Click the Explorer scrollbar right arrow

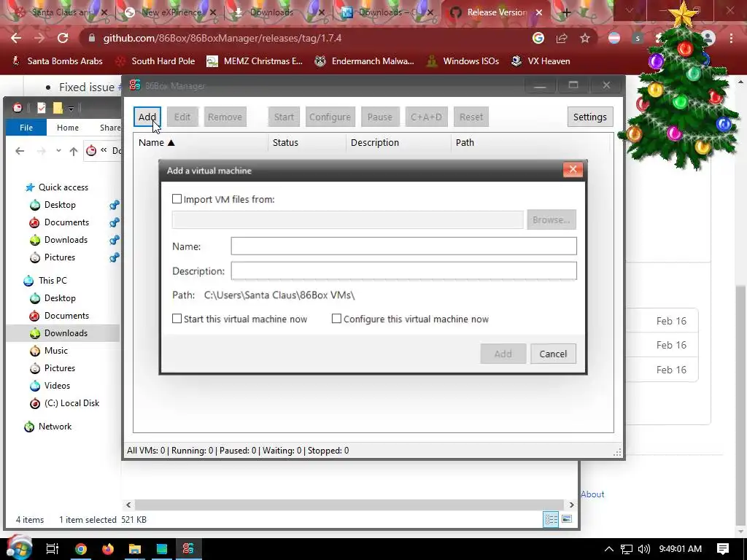click(571, 505)
